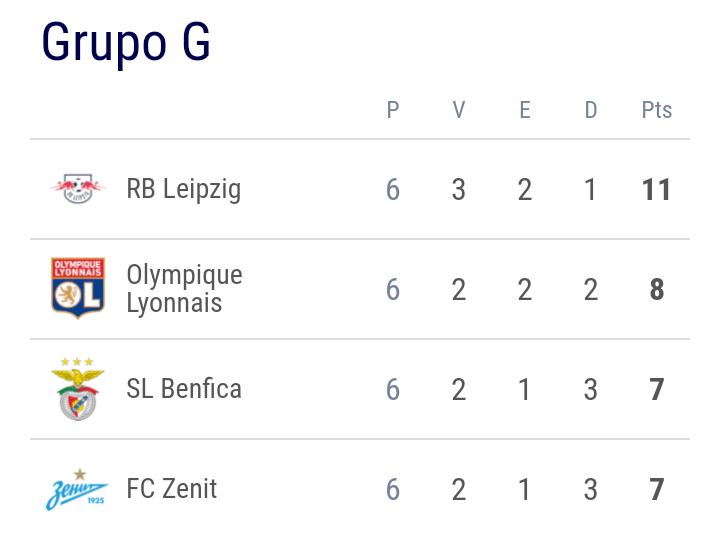Click Olympique Lyonnais's 8 points value
This screenshot has width=720, height=556.
pyautogui.click(x=657, y=289)
